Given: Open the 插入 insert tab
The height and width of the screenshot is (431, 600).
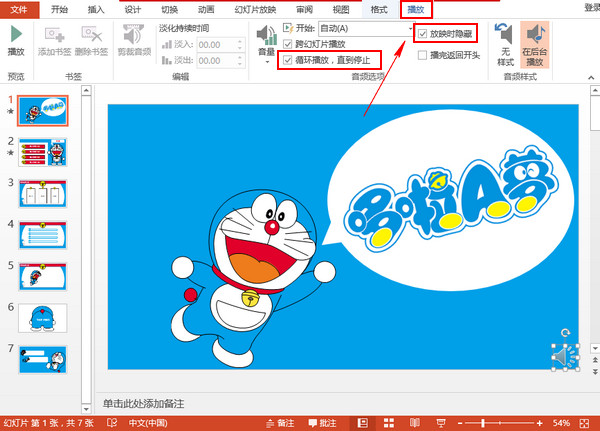Looking at the screenshot, I should coord(96,10).
